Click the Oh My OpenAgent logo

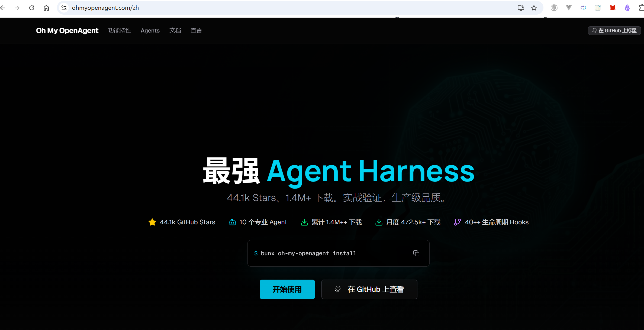pyautogui.click(x=67, y=30)
